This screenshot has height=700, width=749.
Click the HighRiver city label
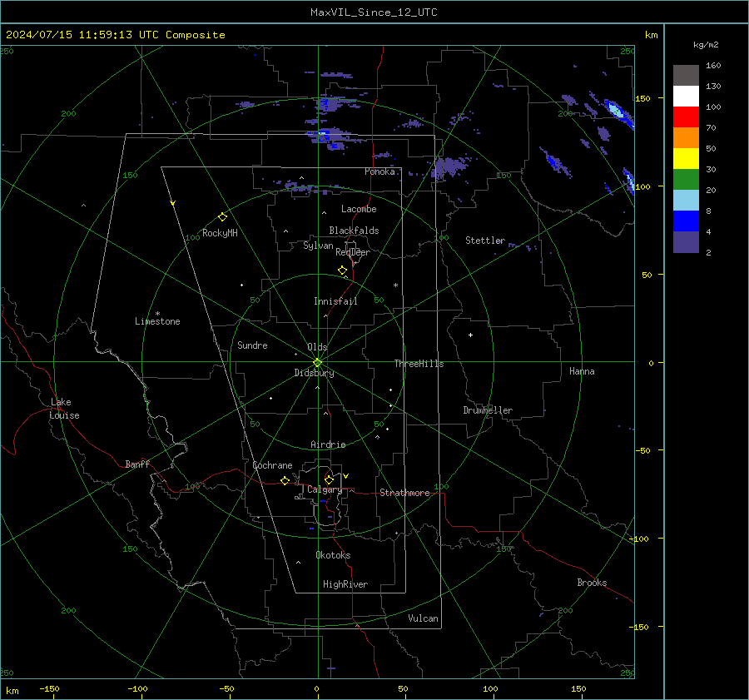345,584
